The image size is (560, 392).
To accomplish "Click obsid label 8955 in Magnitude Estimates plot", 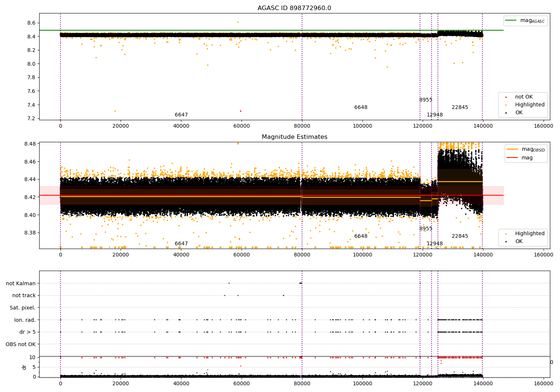I will click(426, 229).
